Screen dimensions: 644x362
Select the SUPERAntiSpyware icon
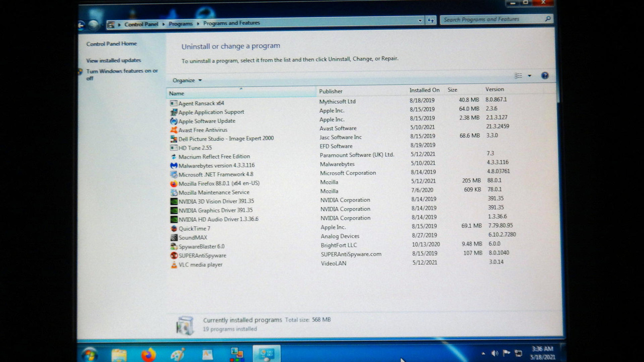click(x=174, y=255)
